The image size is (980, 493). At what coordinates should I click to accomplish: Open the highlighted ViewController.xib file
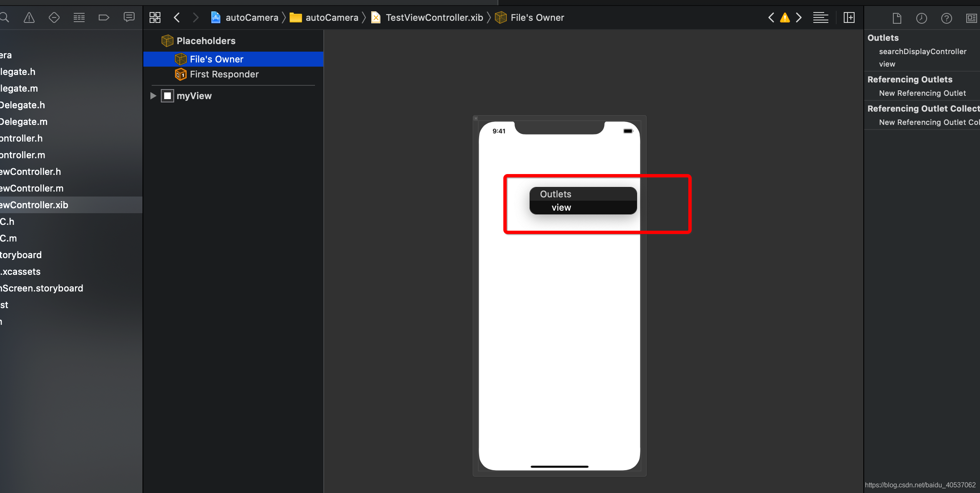click(71, 205)
